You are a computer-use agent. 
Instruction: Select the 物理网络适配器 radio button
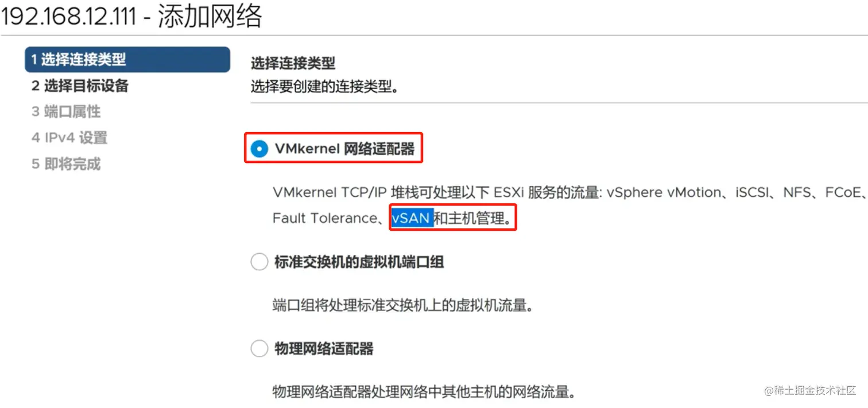(259, 348)
